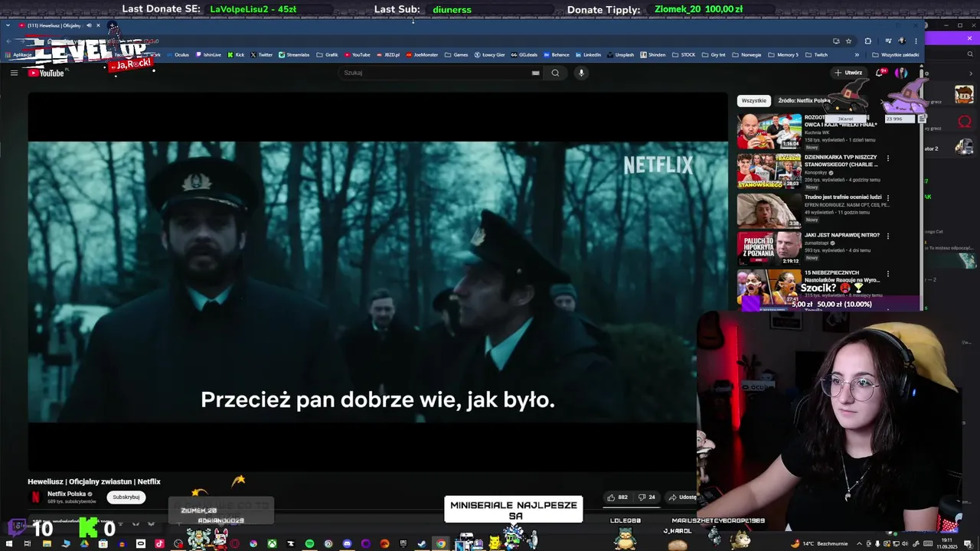Open Google Chrome from the taskbar

441,544
